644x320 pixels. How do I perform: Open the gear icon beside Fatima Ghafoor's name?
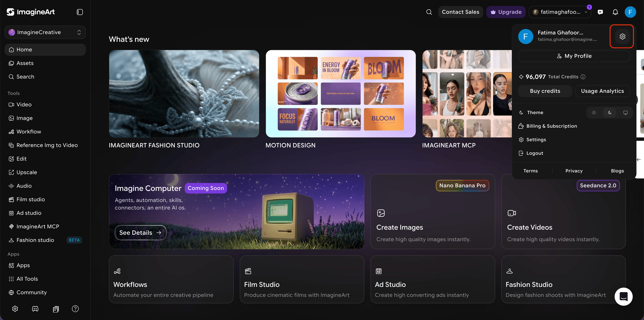(x=622, y=37)
